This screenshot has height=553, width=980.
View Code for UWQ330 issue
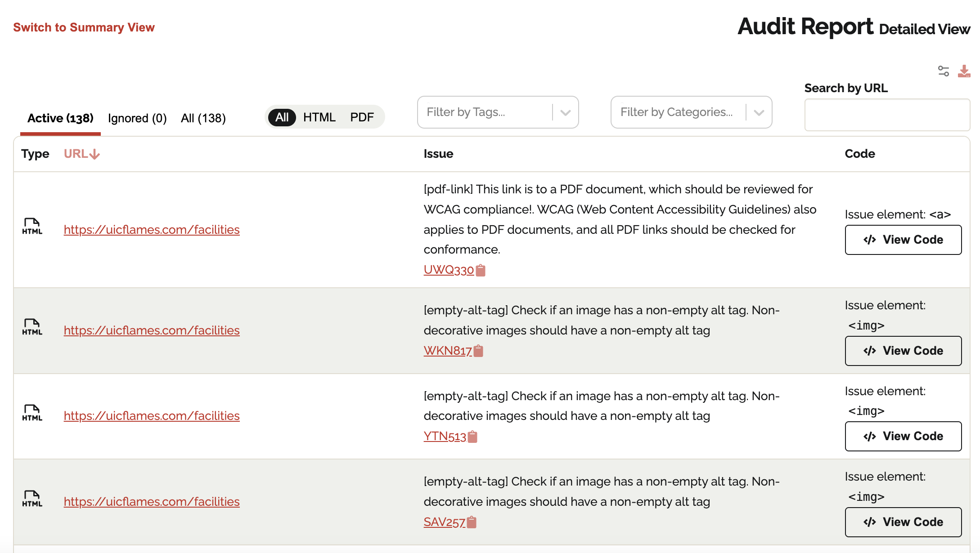point(903,240)
